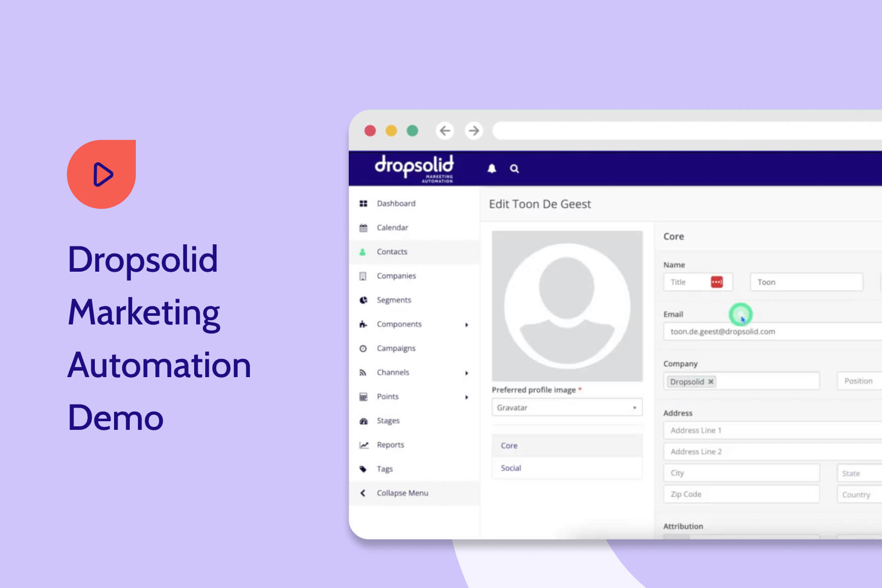
Task: Click the Collapse Menu chevron icon
Action: (x=362, y=493)
